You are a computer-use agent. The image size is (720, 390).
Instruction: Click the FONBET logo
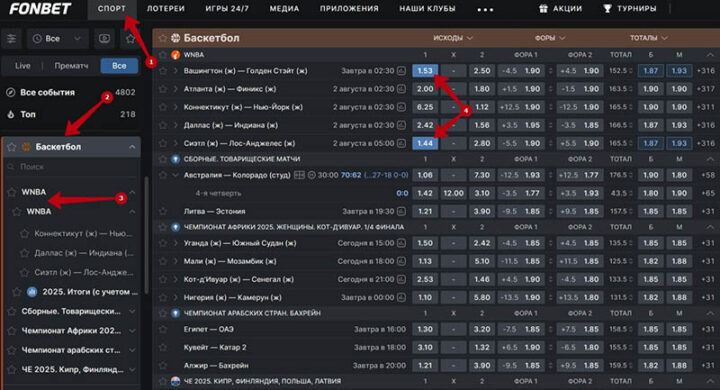click(x=40, y=8)
